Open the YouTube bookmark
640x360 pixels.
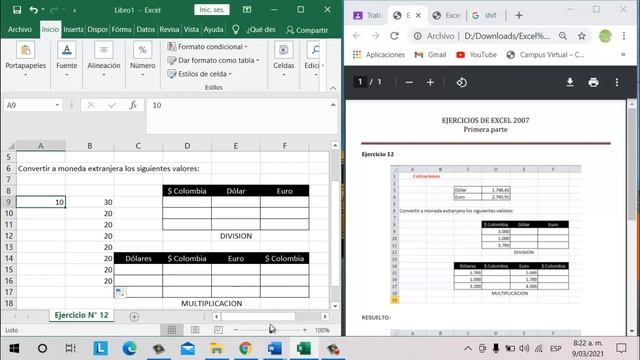pos(476,55)
